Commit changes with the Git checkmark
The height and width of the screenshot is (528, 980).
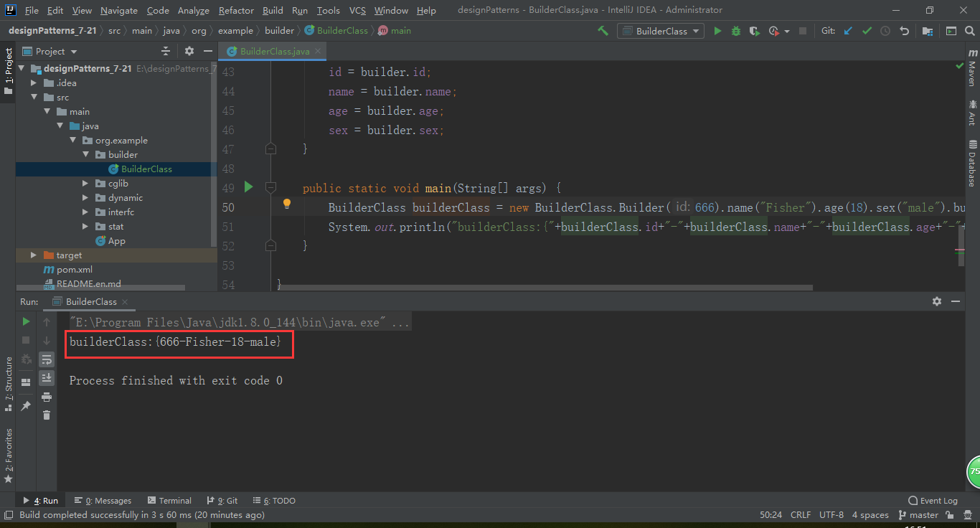click(867, 31)
